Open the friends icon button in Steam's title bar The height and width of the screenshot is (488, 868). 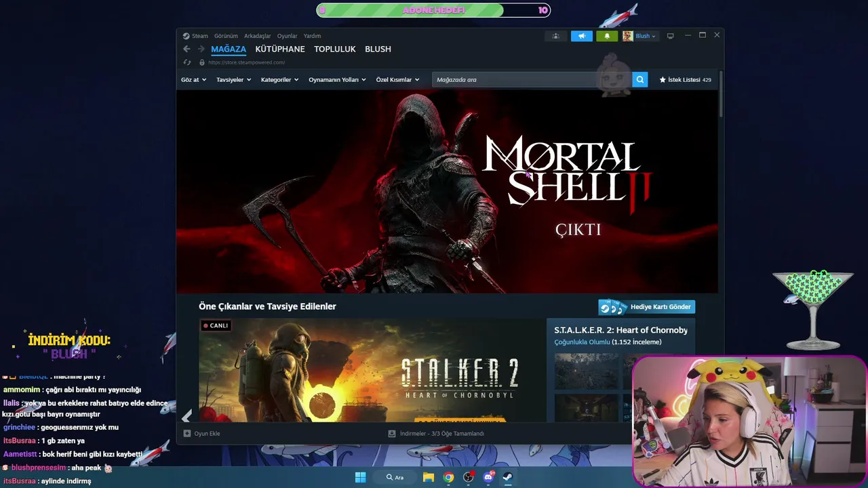[x=555, y=36]
